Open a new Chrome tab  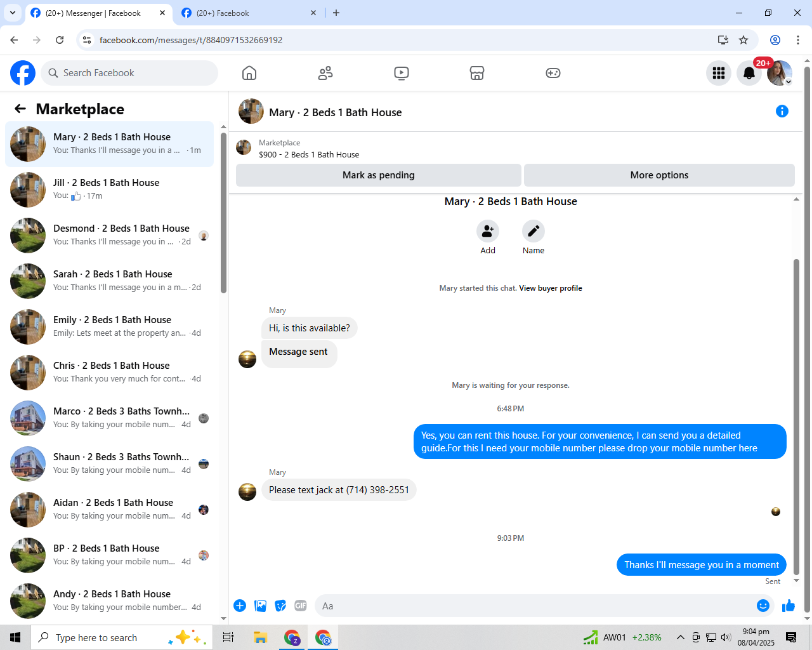[336, 13]
